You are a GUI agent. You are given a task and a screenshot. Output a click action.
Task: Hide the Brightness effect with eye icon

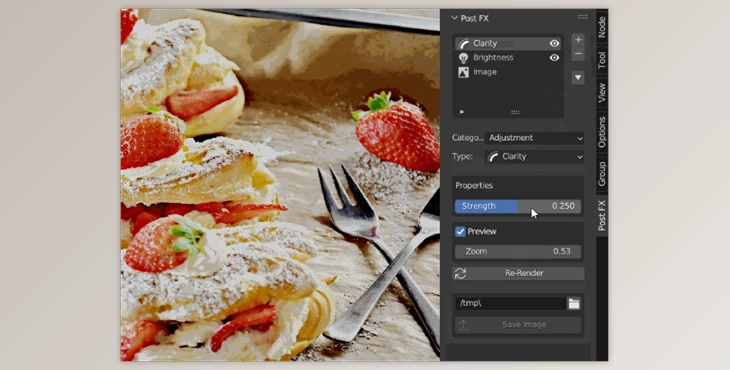pos(554,58)
